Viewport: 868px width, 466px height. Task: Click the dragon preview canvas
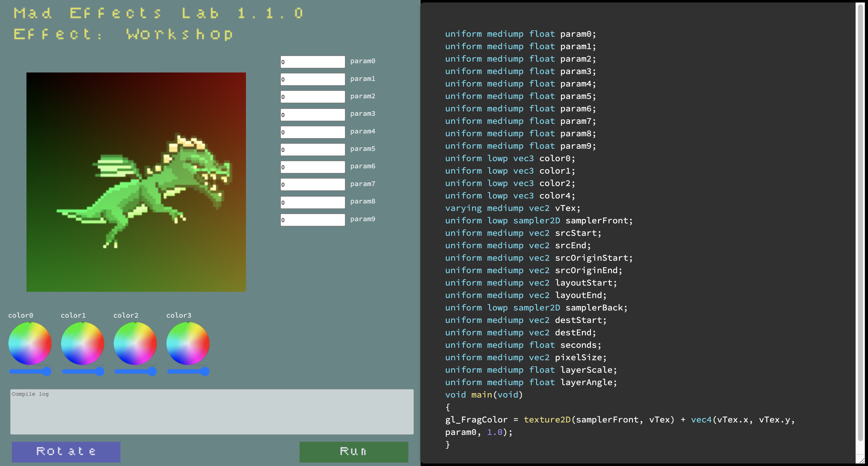136,182
